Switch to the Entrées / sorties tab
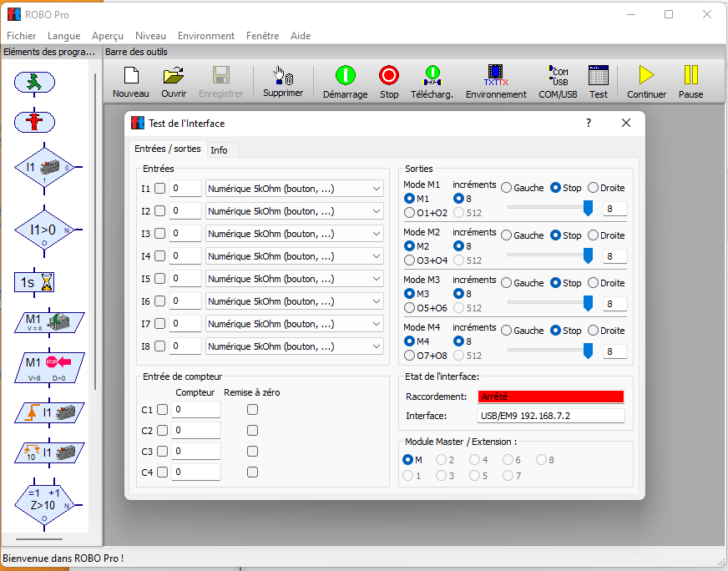This screenshot has width=728, height=571. click(168, 149)
